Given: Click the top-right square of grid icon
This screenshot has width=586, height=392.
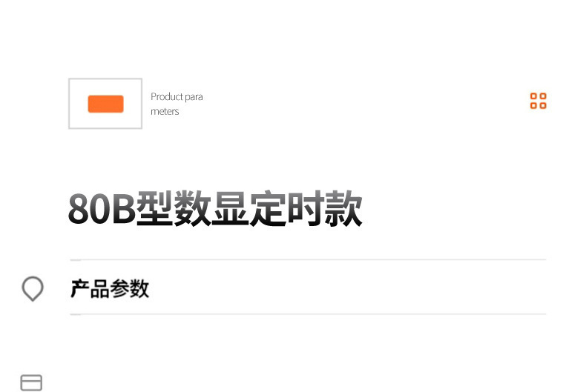Looking at the screenshot, I should pyautogui.click(x=543, y=96).
